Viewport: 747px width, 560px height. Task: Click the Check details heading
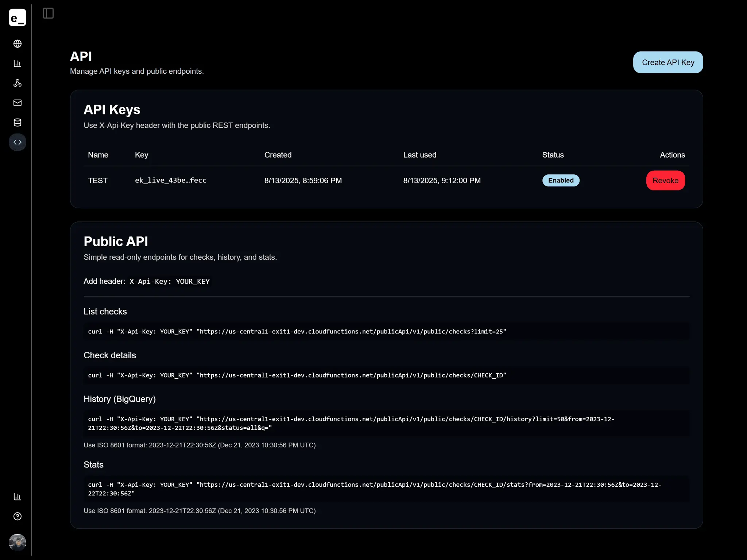tap(110, 355)
